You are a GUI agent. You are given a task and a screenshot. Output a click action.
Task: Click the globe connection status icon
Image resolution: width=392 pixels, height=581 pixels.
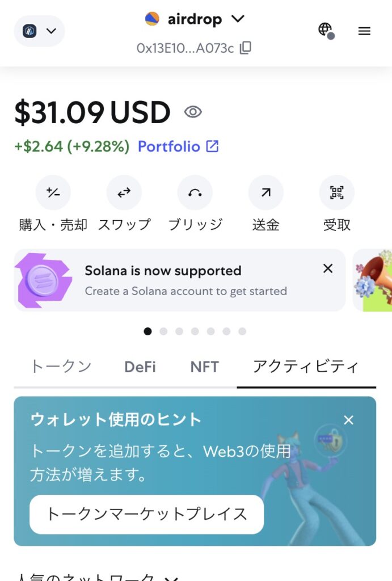pos(326,31)
